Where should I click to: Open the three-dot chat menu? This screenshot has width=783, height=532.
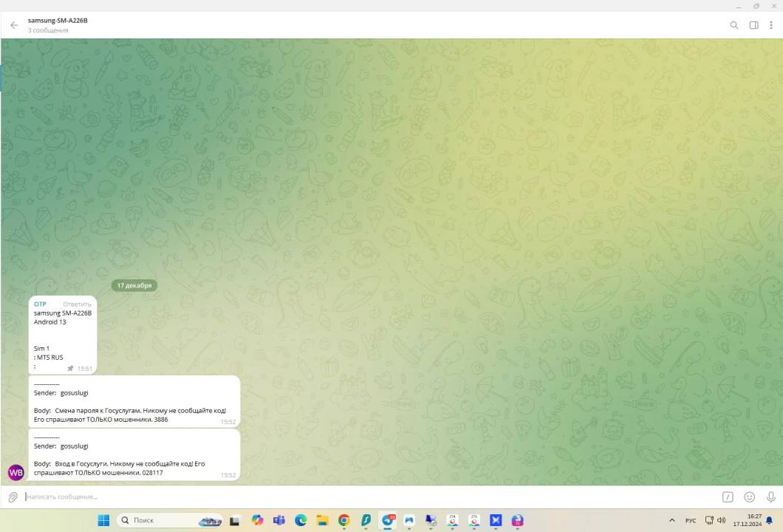[x=771, y=25]
